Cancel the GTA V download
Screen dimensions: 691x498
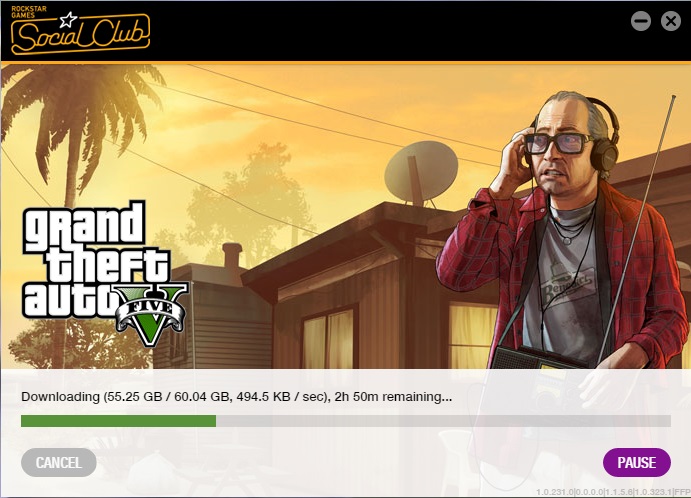[59, 462]
